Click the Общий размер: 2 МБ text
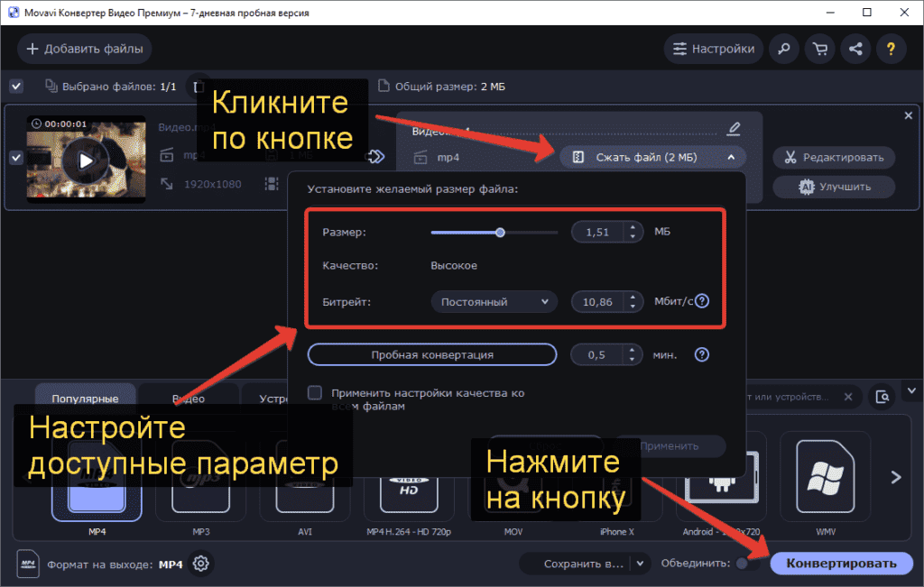 point(449,87)
